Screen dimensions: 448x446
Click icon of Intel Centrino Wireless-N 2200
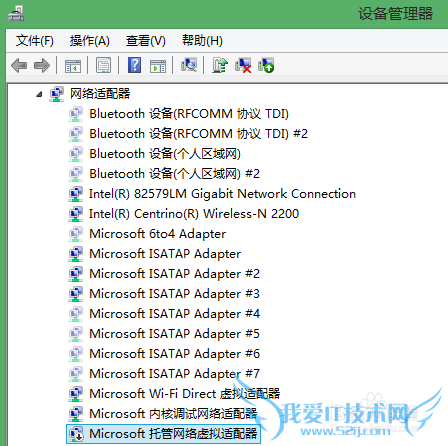tap(76, 214)
